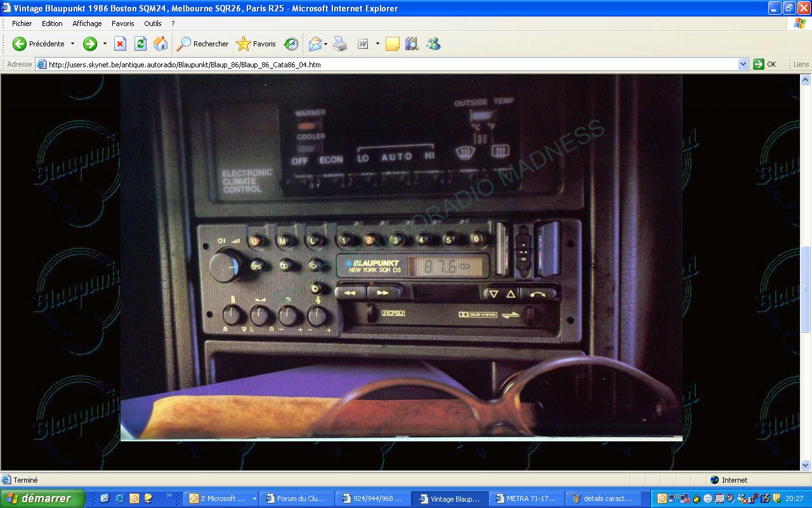Go back with the Précédente button
This screenshot has height=508, width=812.
[38, 44]
